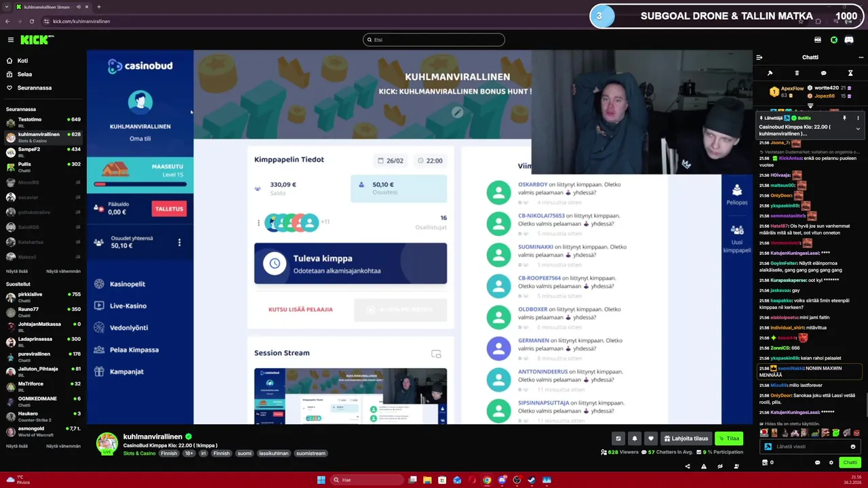Image resolution: width=868 pixels, height=488 pixels.
Task: Open moderation hammer tool in chat
Action: click(x=770, y=73)
